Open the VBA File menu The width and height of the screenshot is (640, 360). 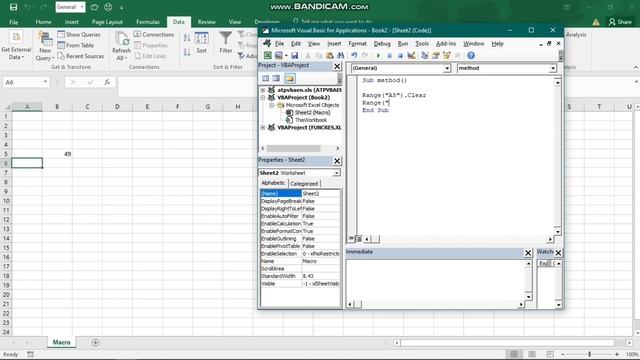tap(279, 44)
